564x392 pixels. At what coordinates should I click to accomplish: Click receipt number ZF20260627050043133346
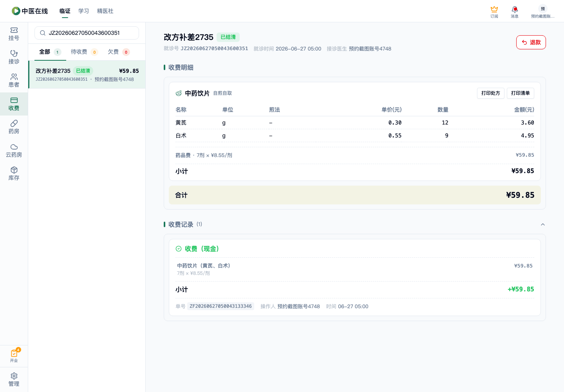point(221,306)
